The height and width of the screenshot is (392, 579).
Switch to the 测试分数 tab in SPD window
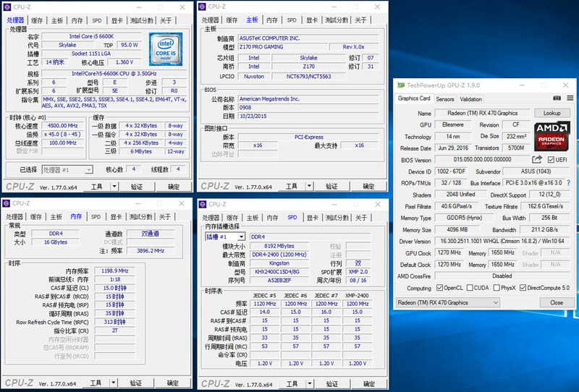click(x=337, y=218)
